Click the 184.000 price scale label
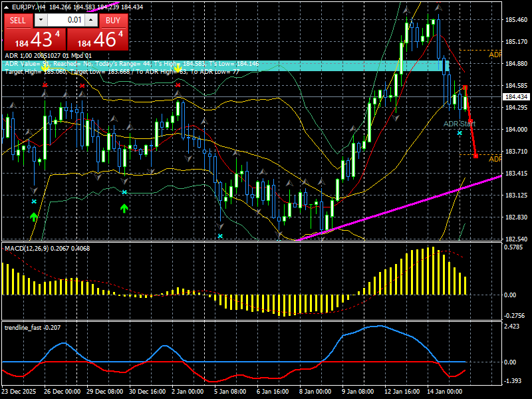532x399 pixels. (x=517, y=129)
